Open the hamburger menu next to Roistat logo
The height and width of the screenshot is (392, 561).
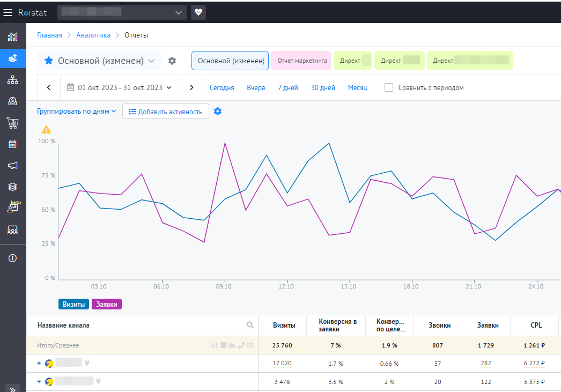tap(8, 12)
